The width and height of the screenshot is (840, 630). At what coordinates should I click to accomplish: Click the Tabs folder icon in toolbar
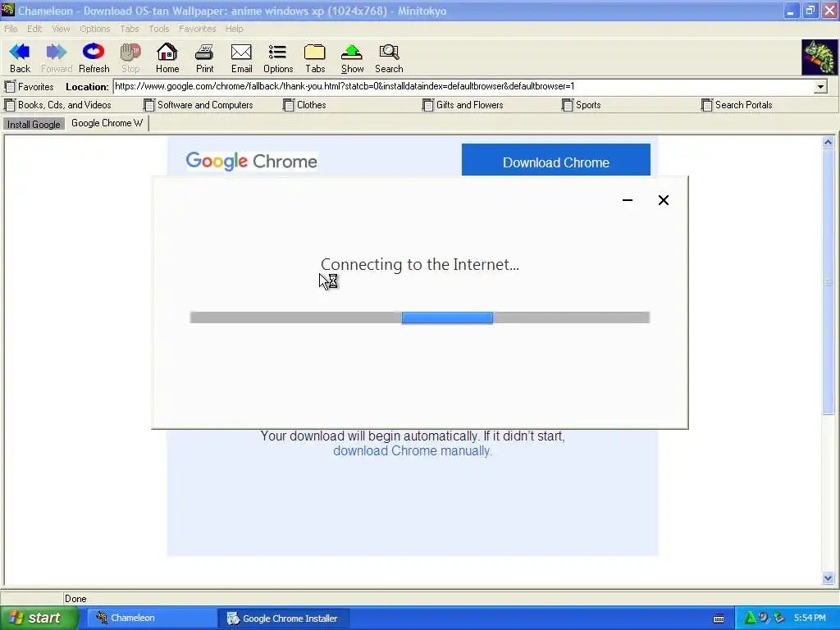315,52
